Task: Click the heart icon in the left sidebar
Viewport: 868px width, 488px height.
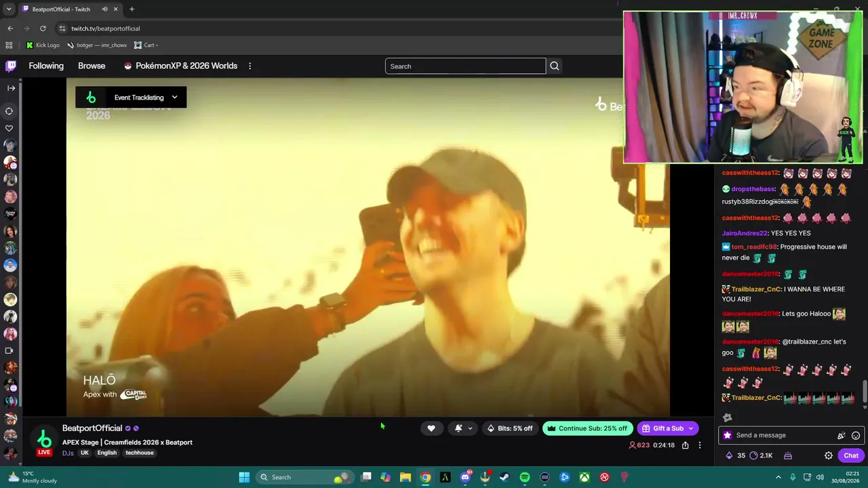Action: (9, 128)
